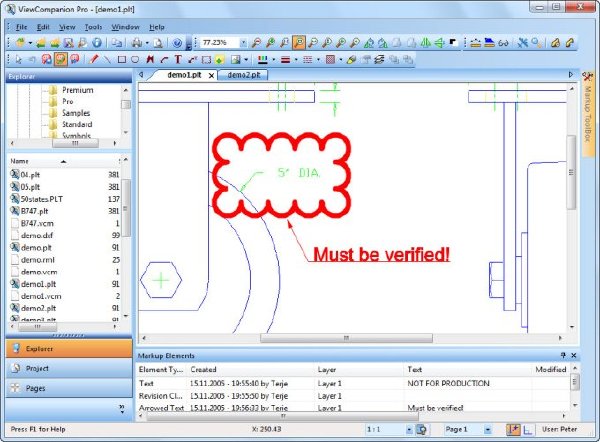Open the printer options dropdown arrow
600x442 pixels.
coord(147,43)
